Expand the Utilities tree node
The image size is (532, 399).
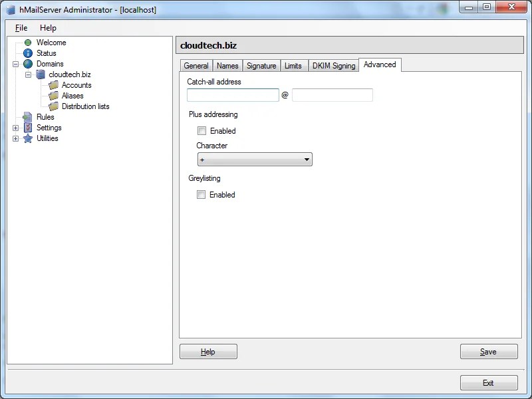[15, 138]
